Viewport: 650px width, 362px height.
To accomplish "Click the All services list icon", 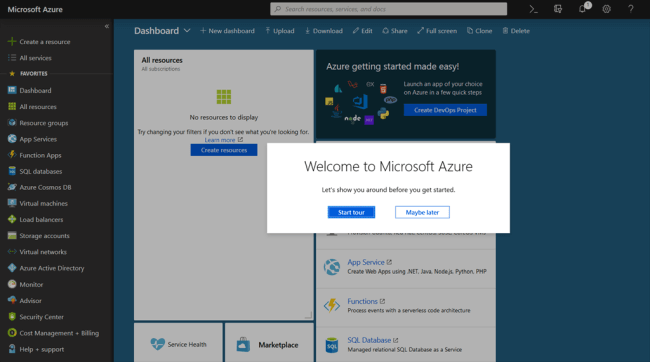I will coord(12,58).
